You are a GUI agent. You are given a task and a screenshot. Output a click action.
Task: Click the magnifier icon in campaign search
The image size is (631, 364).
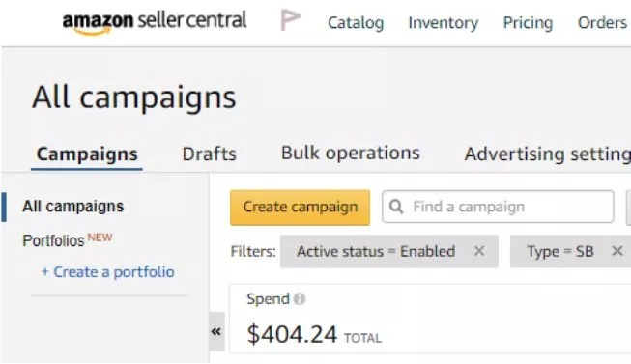point(396,207)
